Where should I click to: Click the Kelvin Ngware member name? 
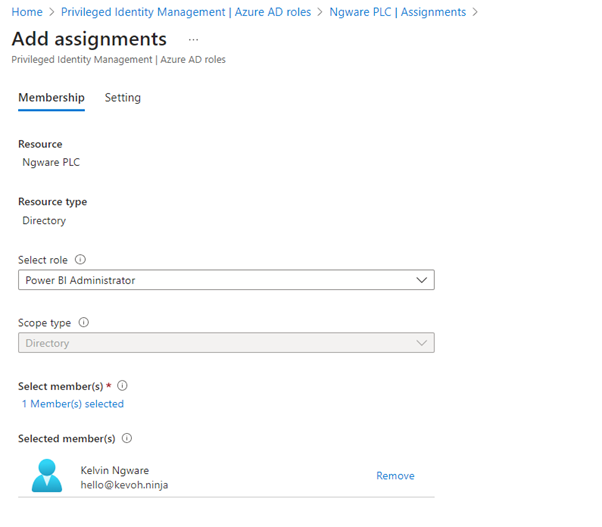(x=115, y=470)
